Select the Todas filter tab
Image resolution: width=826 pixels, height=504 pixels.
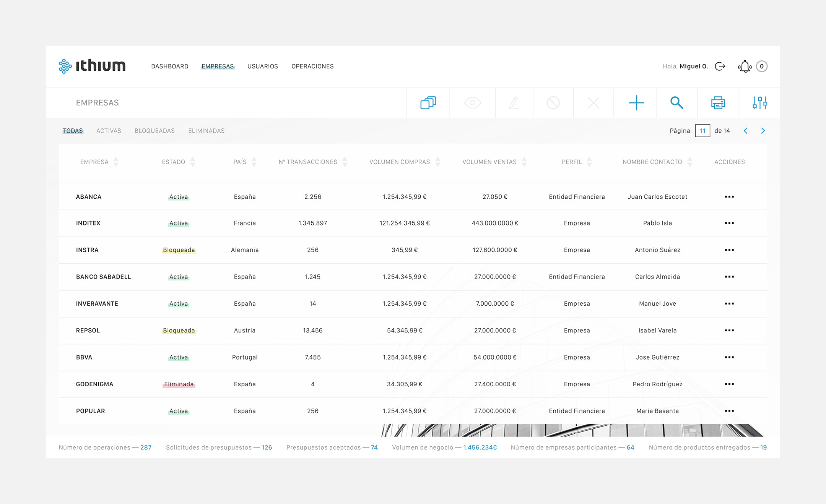coord(73,131)
